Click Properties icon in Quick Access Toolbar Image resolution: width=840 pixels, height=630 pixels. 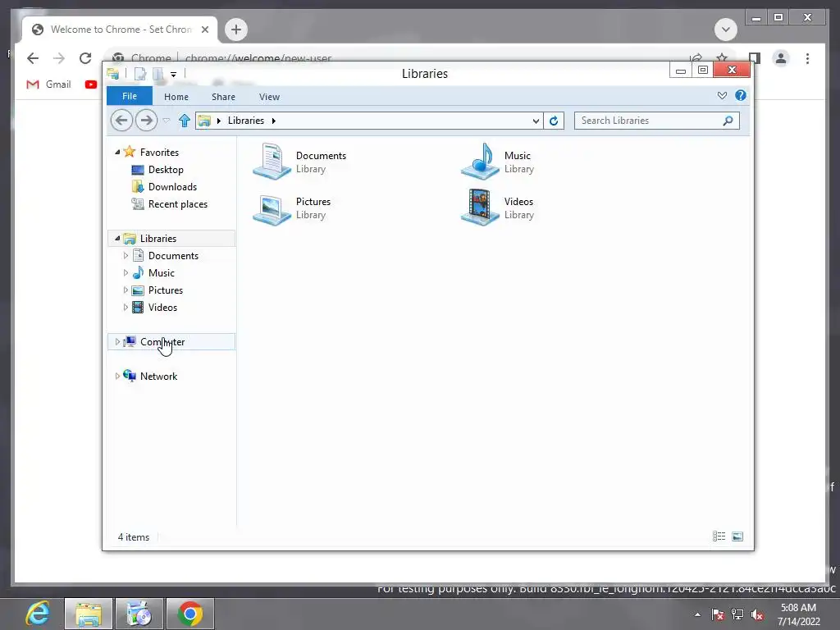[139, 74]
